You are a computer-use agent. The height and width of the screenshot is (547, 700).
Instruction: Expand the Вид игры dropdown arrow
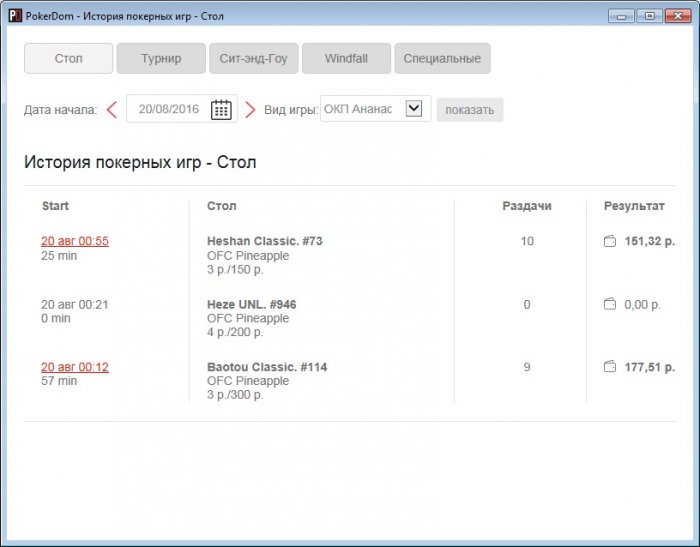[414, 109]
